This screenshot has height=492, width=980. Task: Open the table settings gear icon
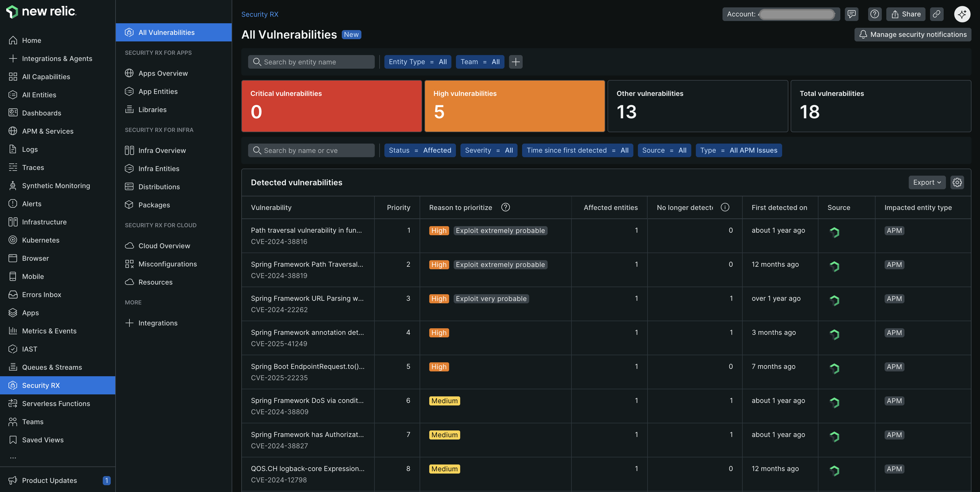957,182
